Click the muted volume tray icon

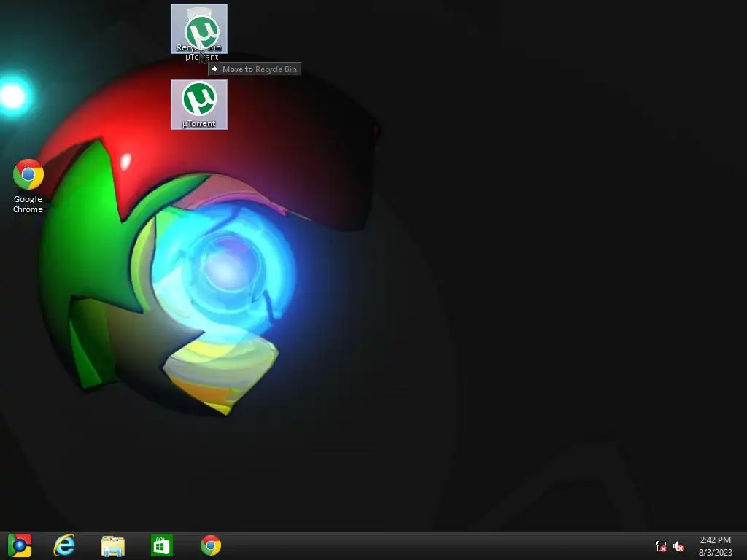click(x=678, y=546)
